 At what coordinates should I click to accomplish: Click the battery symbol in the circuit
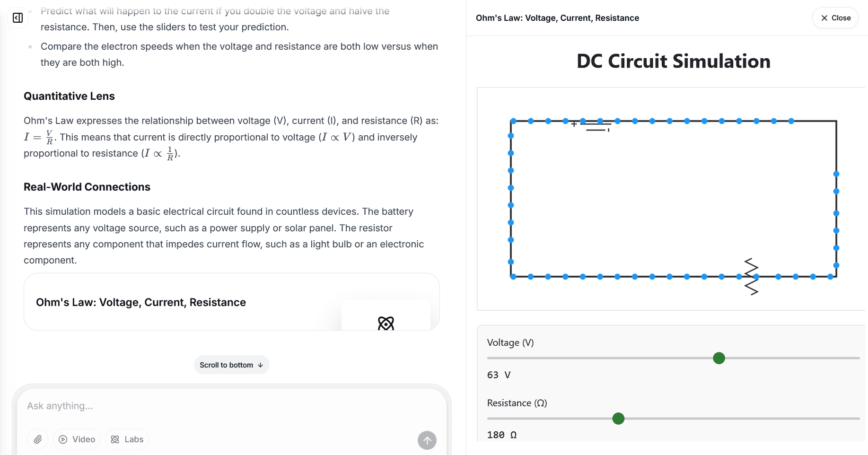pos(597,125)
